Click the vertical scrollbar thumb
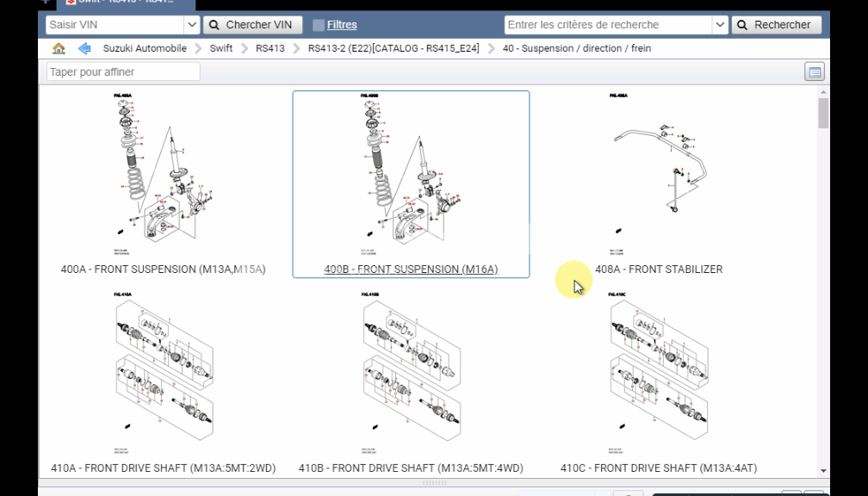This screenshot has height=496, width=868. 823,113
